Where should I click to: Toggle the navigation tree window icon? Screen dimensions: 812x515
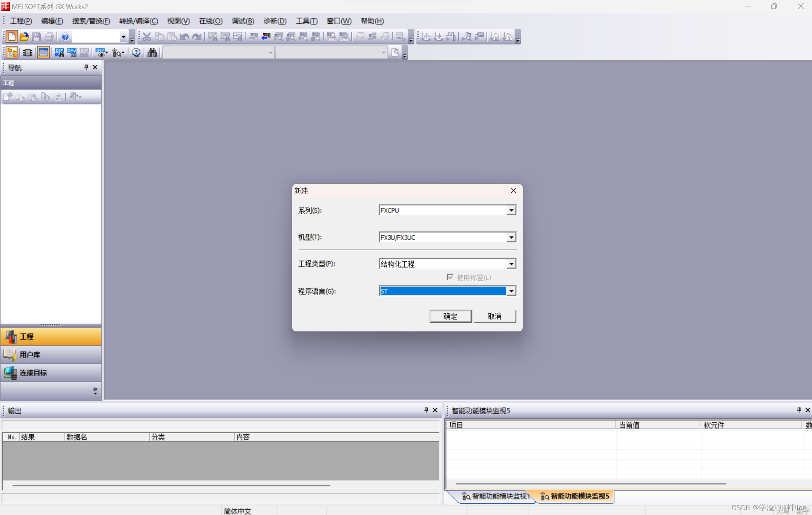12,52
